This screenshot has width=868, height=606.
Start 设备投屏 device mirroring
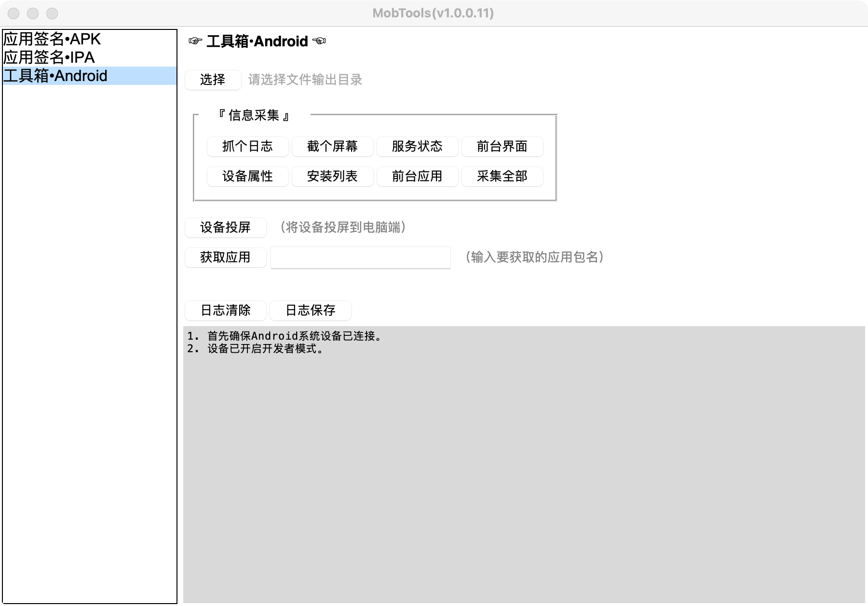point(225,227)
